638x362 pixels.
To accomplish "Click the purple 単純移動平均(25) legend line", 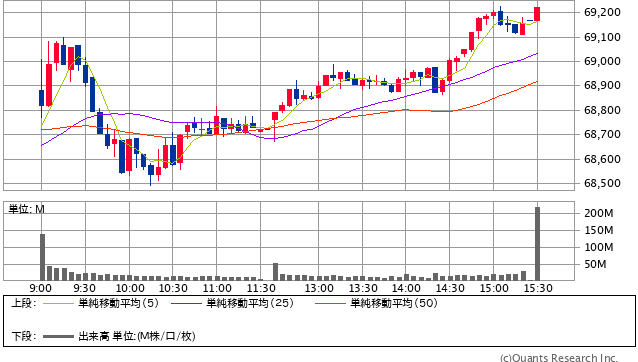I will click(186, 303).
